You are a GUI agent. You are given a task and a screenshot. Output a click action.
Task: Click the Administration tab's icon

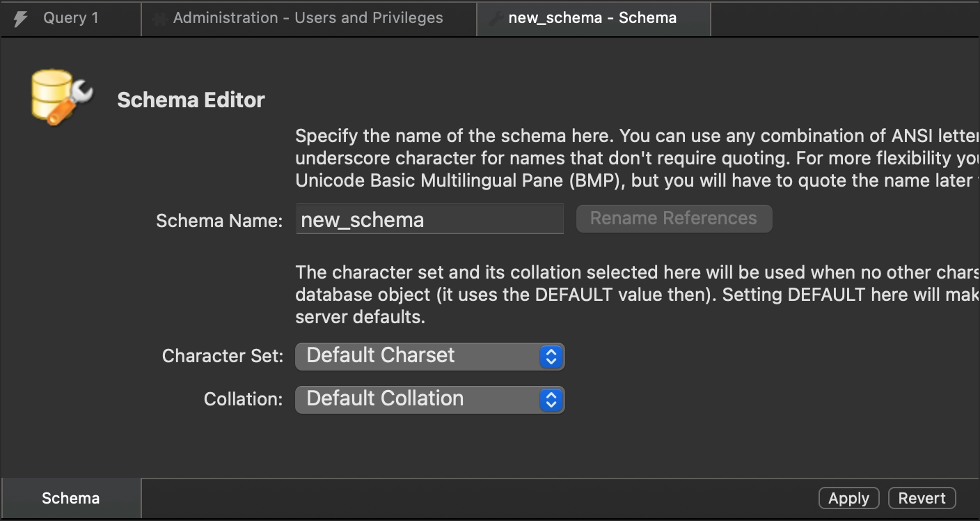161,19
